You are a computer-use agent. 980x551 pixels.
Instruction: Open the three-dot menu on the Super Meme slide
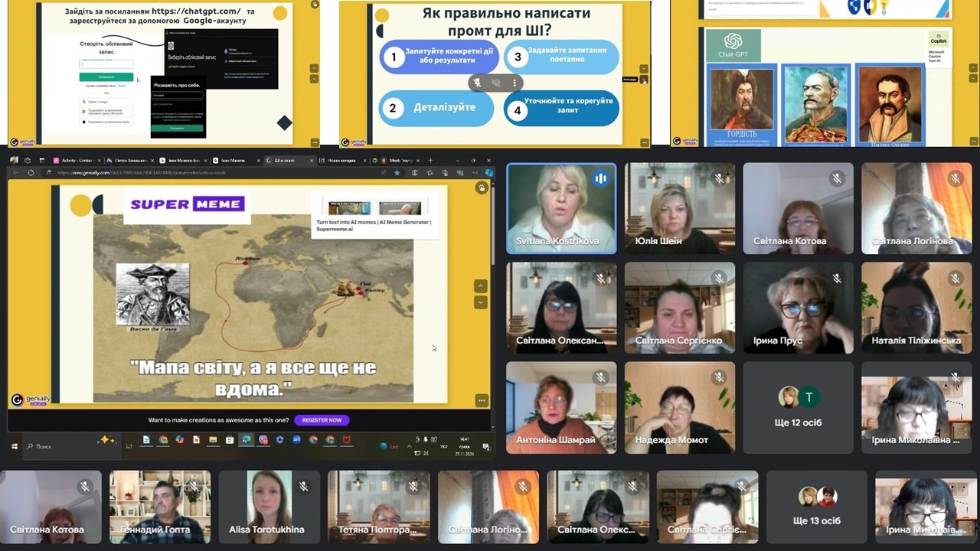(482, 400)
